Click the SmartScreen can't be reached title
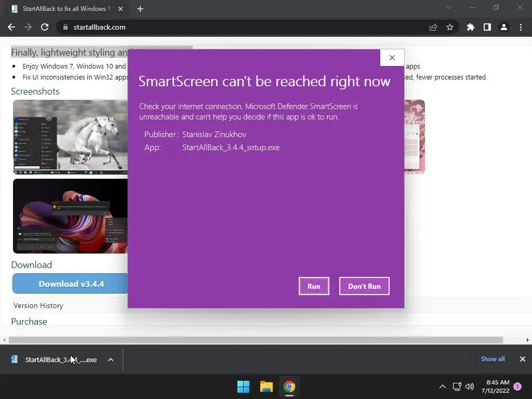Image resolution: width=532 pixels, height=399 pixels. pyautogui.click(x=264, y=82)
